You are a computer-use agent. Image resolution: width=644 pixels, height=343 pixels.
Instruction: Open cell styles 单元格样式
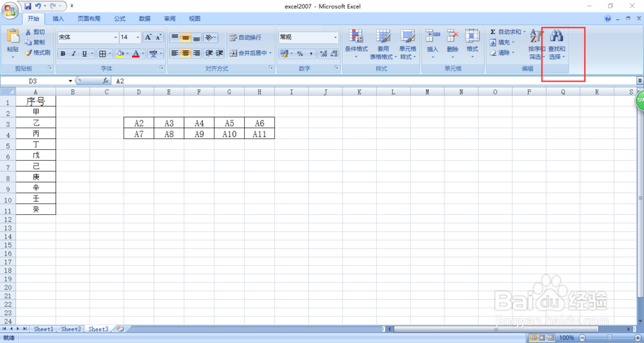tap(408, 44)
